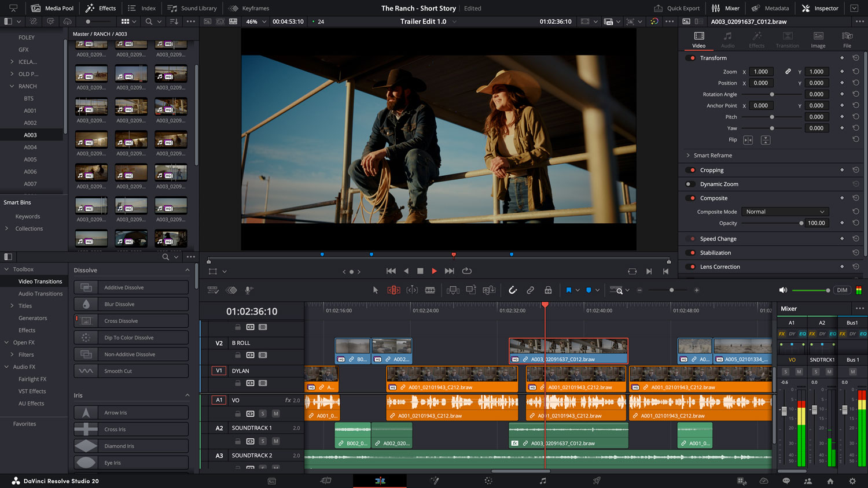Click the speaker mute icon in the timeline toolbar
The width and height of the screenshot is (868, 488).
tap(783, 290)
